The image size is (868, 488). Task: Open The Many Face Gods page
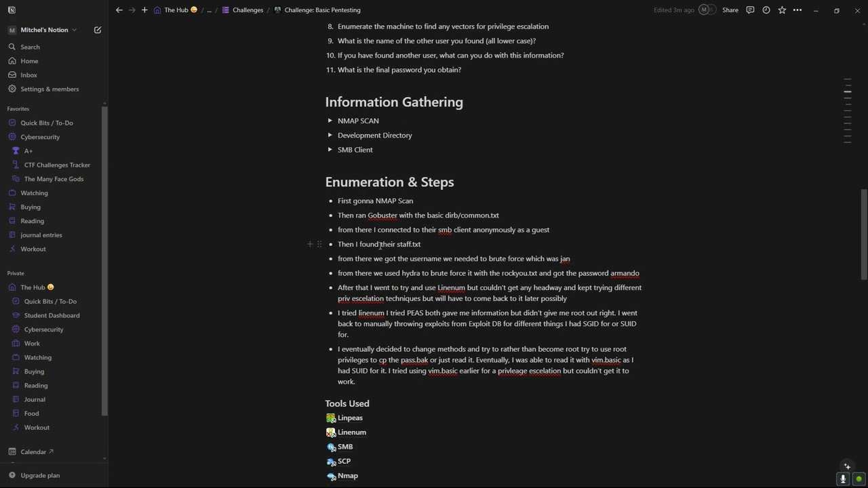(x=54, y=179)
